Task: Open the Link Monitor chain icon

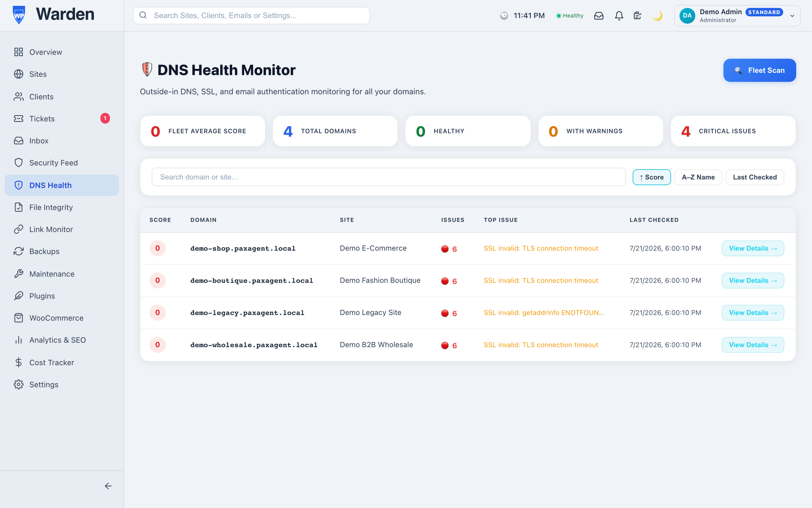Action: click(x=18, y=229)
